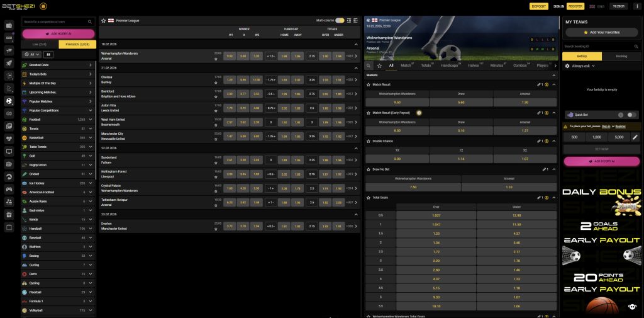Open the Always ask odds dropdown
This screenshot has height=318, width=644.
[583, 66]
